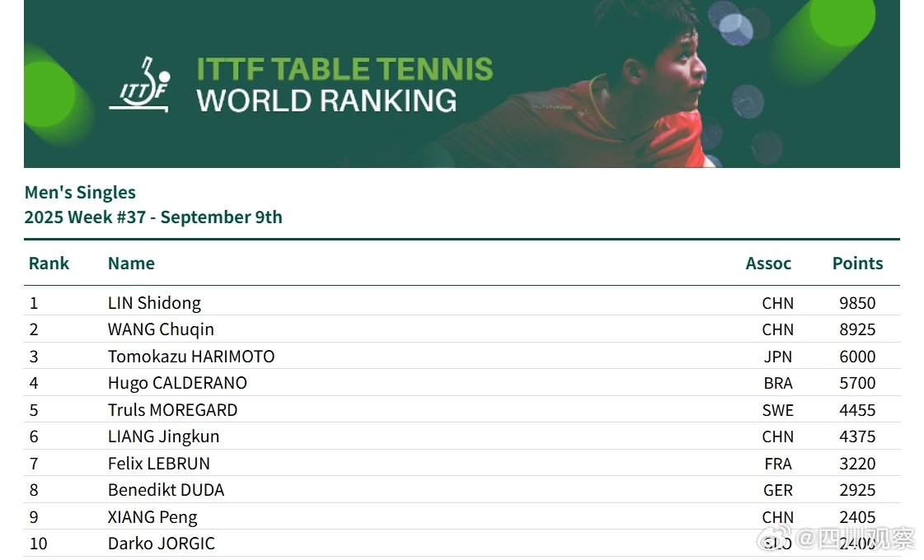Select the Tomokazu HARIMOTO row name
This screenshot has height=560, width=924.
tap(191, 357)
